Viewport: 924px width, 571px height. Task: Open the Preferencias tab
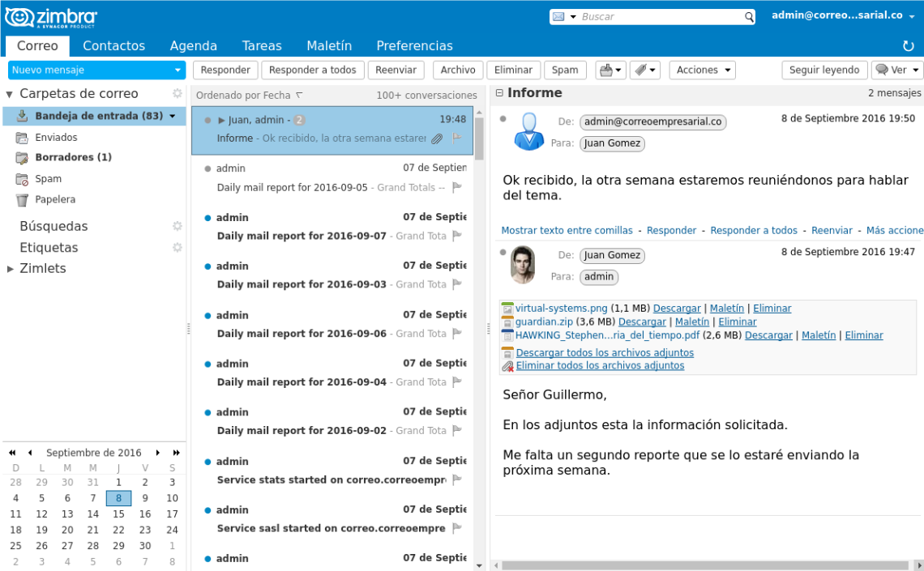tap(414, 46)
